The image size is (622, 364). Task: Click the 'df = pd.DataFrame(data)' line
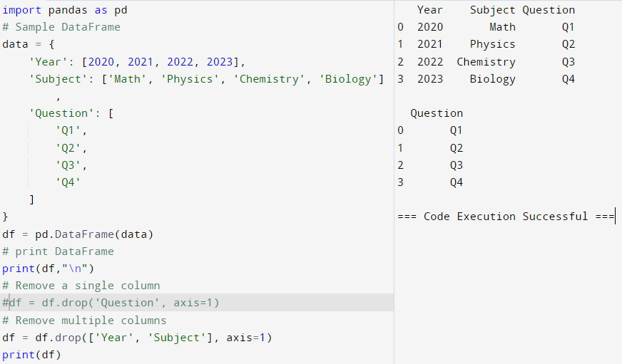[x=78, y=234]
